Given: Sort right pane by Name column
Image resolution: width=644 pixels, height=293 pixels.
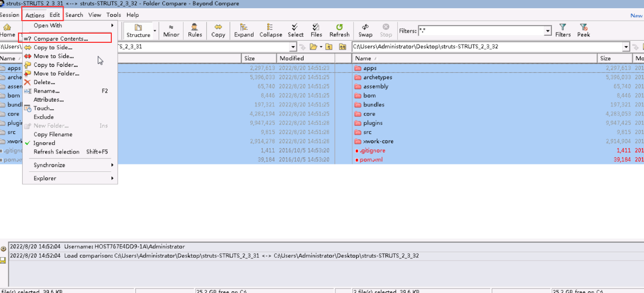Looking at the screenshot, I should point(475,58).
